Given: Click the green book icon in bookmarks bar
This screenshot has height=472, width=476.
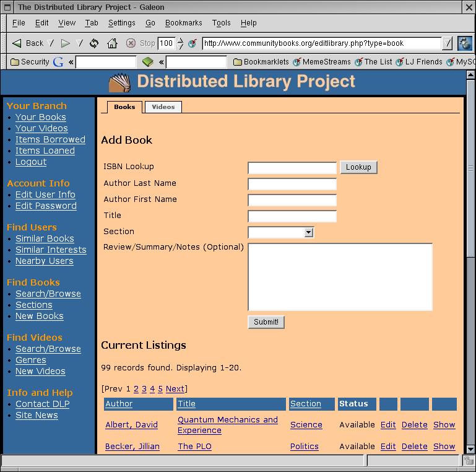Looking at the screenshot, I should click(x=147, y=62).
